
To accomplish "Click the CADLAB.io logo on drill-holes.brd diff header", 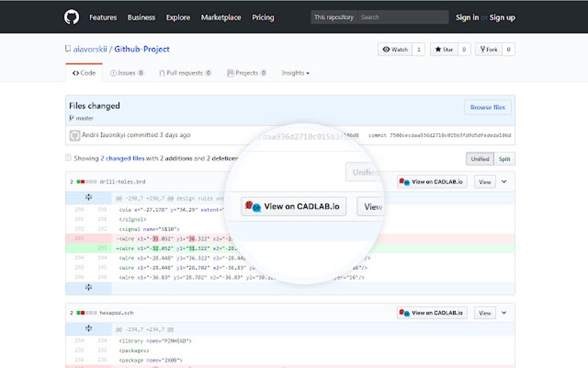I will tap(404, 181).
